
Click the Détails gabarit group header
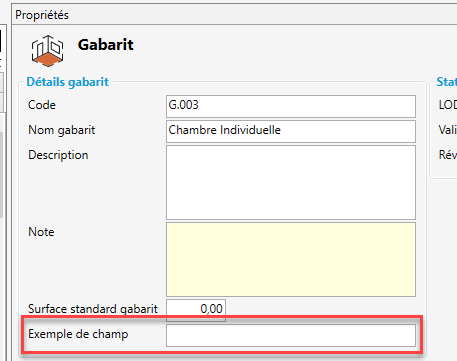tap(68, 82)
